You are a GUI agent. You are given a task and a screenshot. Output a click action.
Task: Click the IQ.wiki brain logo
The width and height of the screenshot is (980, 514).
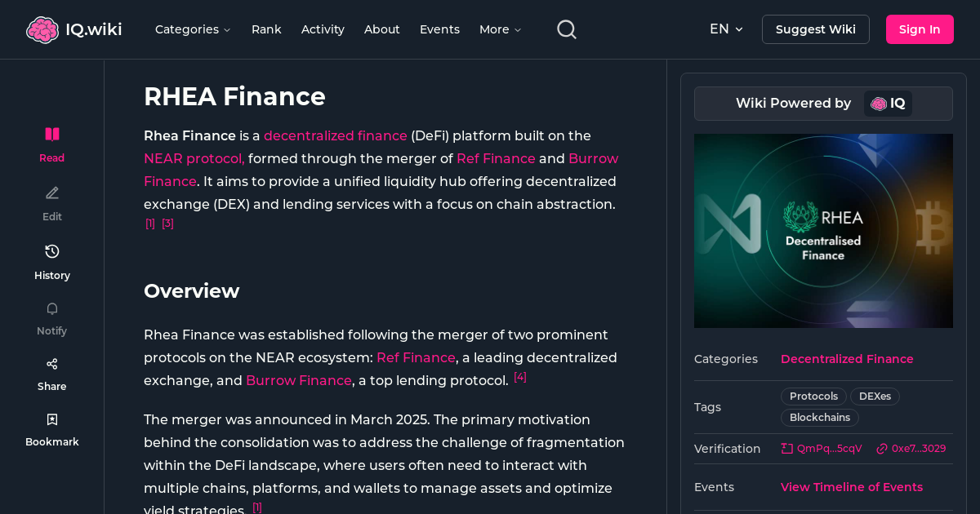tap(42, 29)
